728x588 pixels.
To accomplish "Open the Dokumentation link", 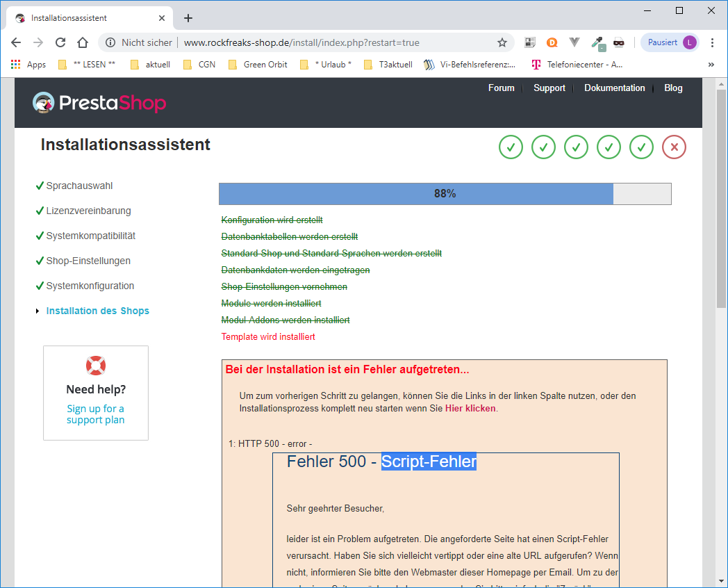I will [x=614, y=88].
